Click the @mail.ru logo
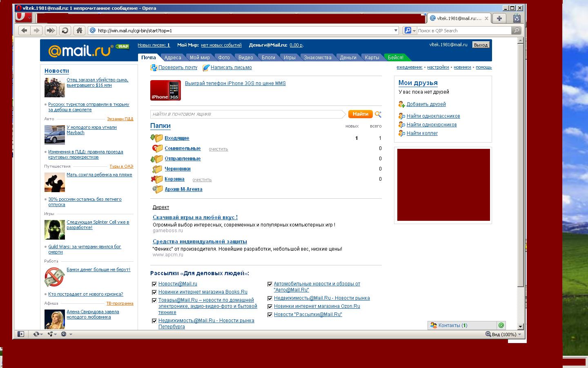 (81, 50)
